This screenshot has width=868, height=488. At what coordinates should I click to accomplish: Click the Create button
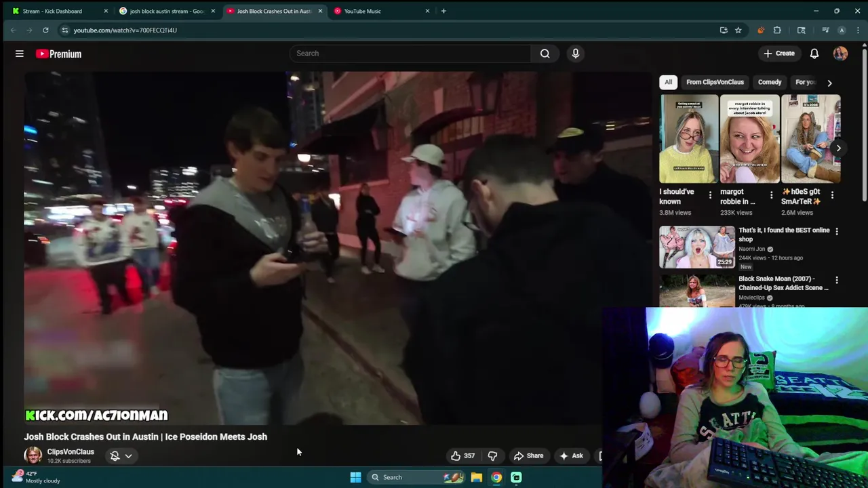tap(778, 54)
